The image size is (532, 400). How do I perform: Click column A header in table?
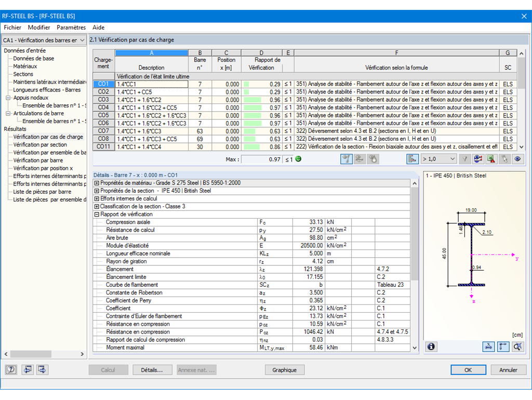tap(152, 52)
